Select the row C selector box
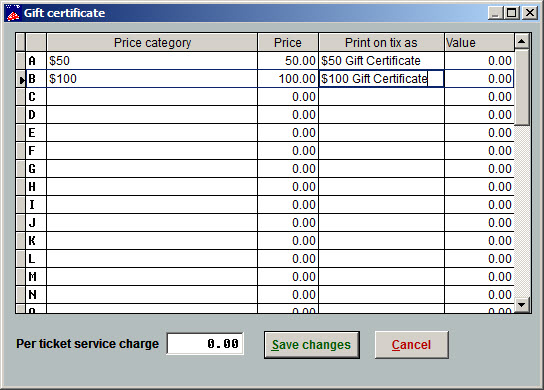 click(21, 97)
